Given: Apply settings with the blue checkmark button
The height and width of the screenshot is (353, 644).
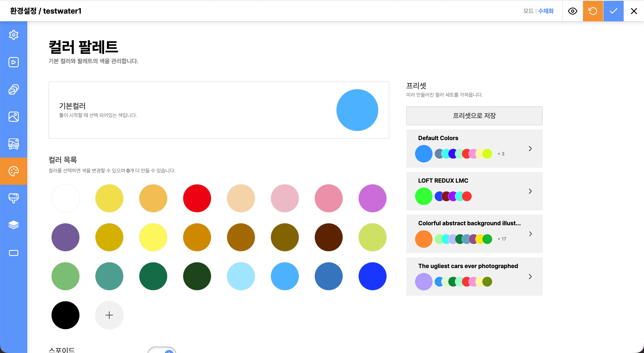Looking at the screenshot, I should pyautogui.click(x=613, y=11).
